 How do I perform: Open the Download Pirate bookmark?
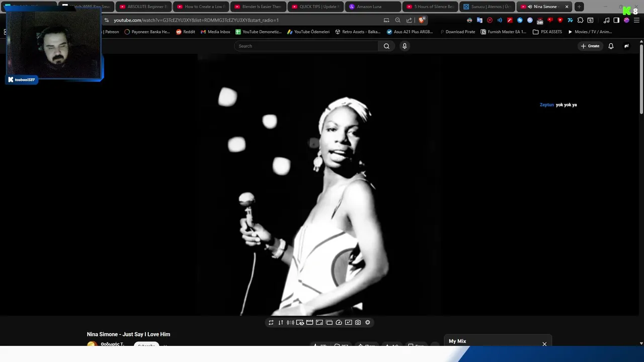(457, 32)
